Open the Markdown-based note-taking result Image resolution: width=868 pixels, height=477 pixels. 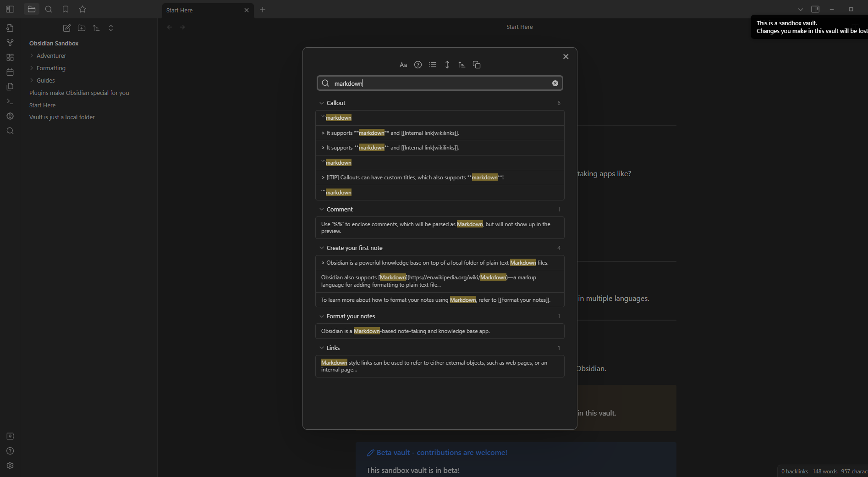coord(439,331)
